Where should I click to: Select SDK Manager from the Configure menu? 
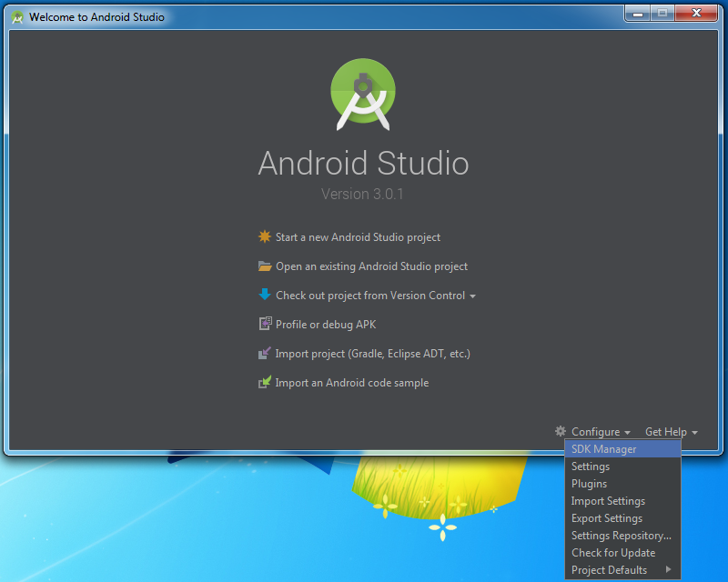[603, 449]
